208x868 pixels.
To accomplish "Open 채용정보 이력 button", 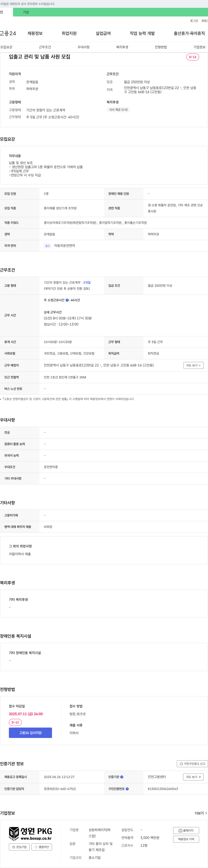I will coord(186,839).
